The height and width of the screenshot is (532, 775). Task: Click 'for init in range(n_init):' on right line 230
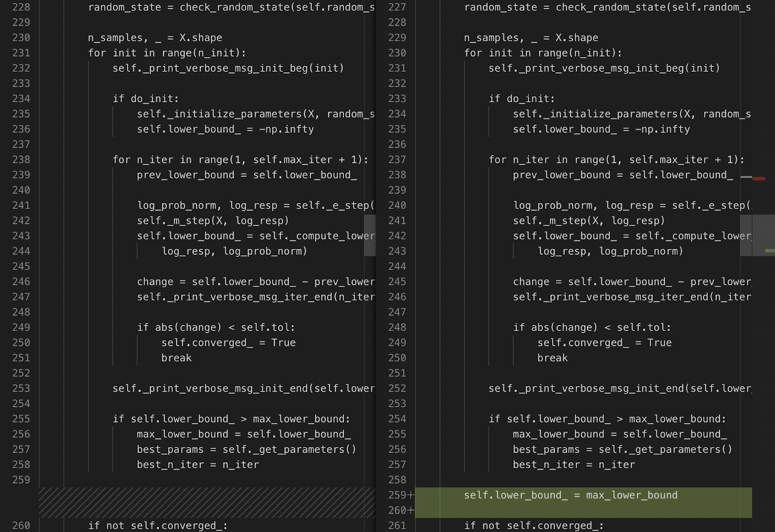(x=543, y=53)
